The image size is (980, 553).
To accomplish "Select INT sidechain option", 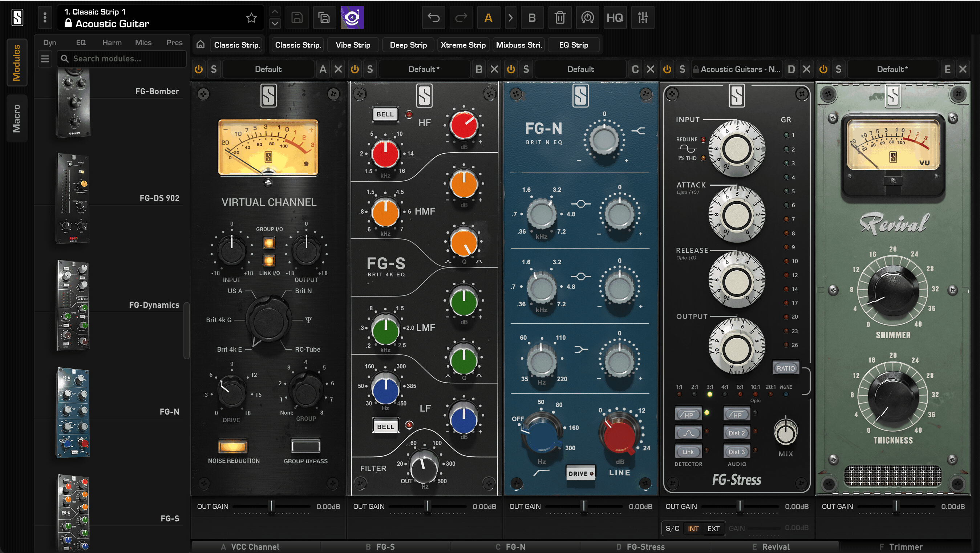I will 693,529.
